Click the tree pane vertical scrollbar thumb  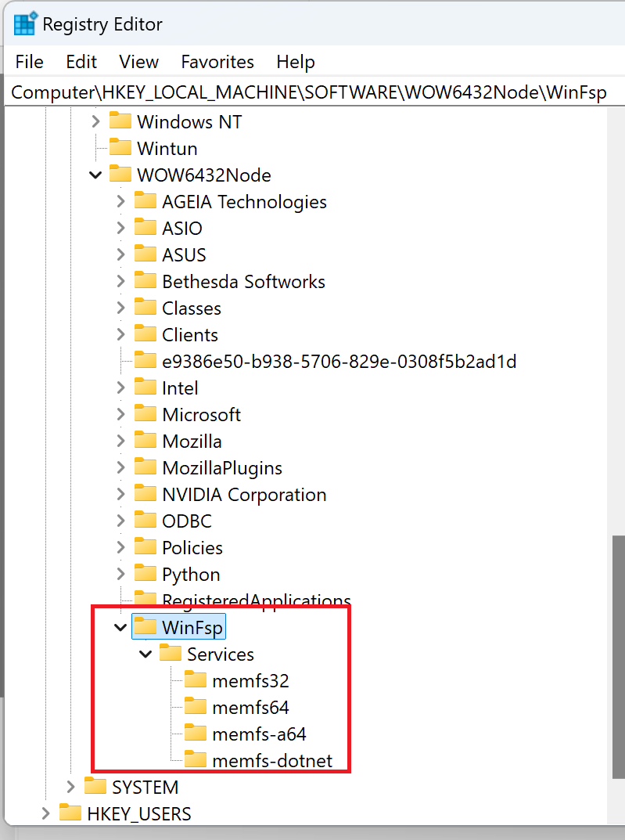click(x=617, y=656)
